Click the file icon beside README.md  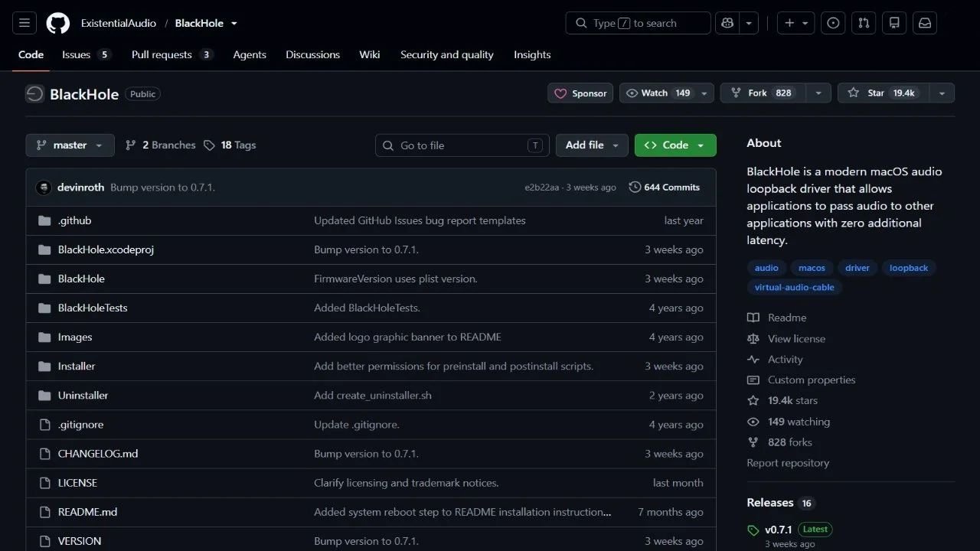pyautogui.click(x=44, y=512)
